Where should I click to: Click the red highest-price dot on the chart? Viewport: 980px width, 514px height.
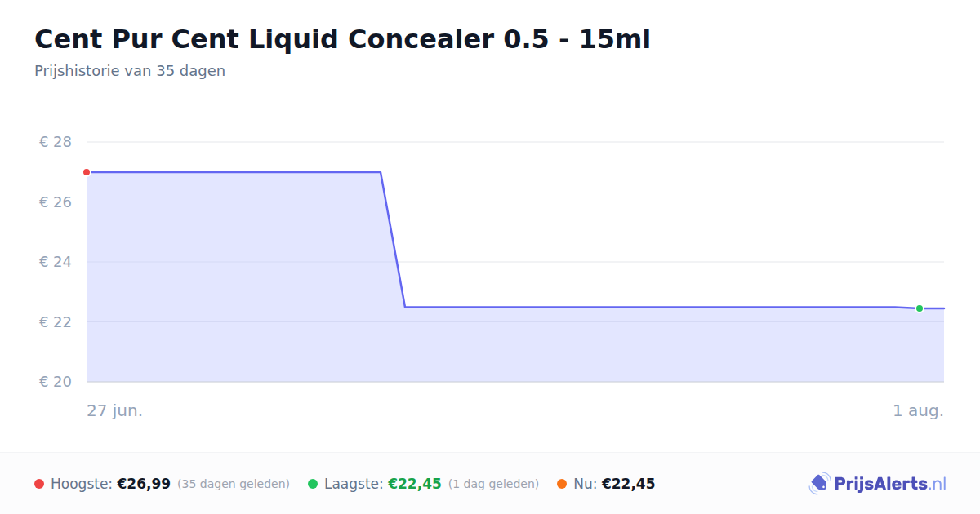point(87,172)
